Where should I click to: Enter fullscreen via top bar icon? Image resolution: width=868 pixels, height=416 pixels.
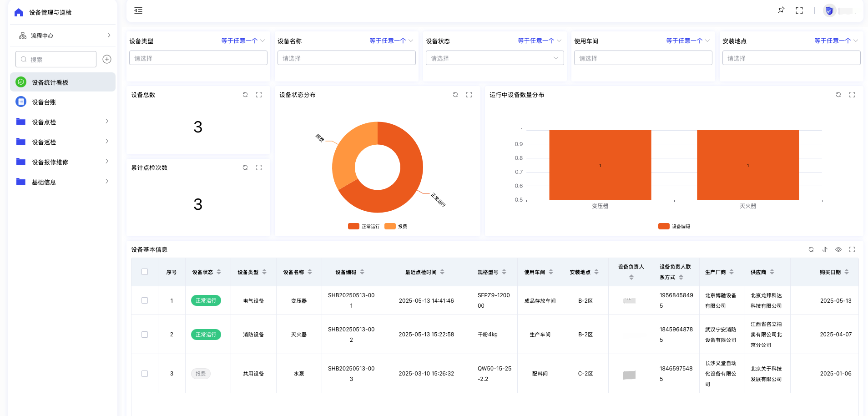(x=799, y=10)
